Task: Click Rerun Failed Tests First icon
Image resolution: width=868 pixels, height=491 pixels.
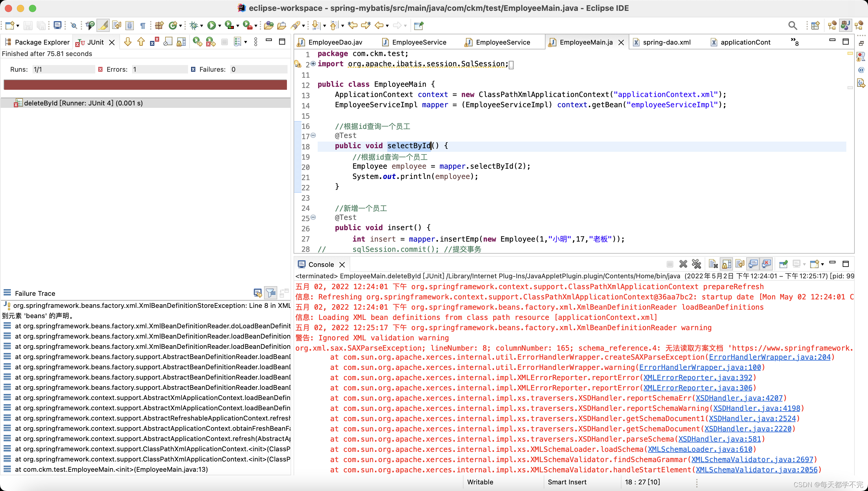Action: (211, 42)
